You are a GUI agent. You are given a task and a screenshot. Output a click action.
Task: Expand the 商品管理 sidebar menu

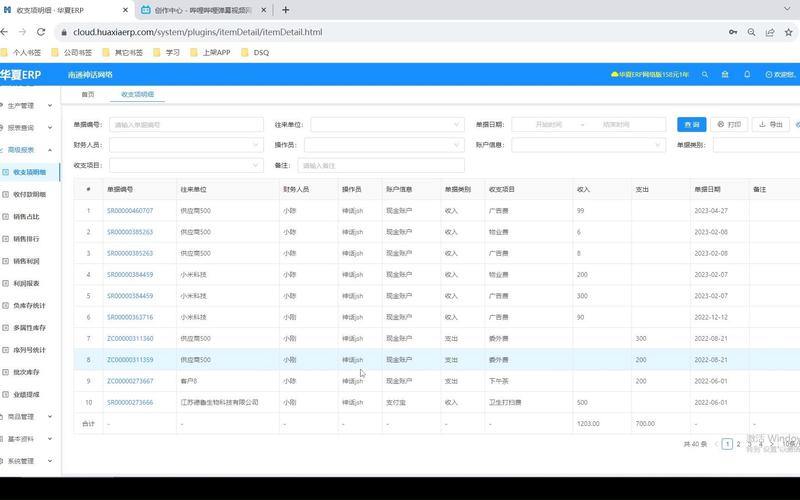coord(29,417)
